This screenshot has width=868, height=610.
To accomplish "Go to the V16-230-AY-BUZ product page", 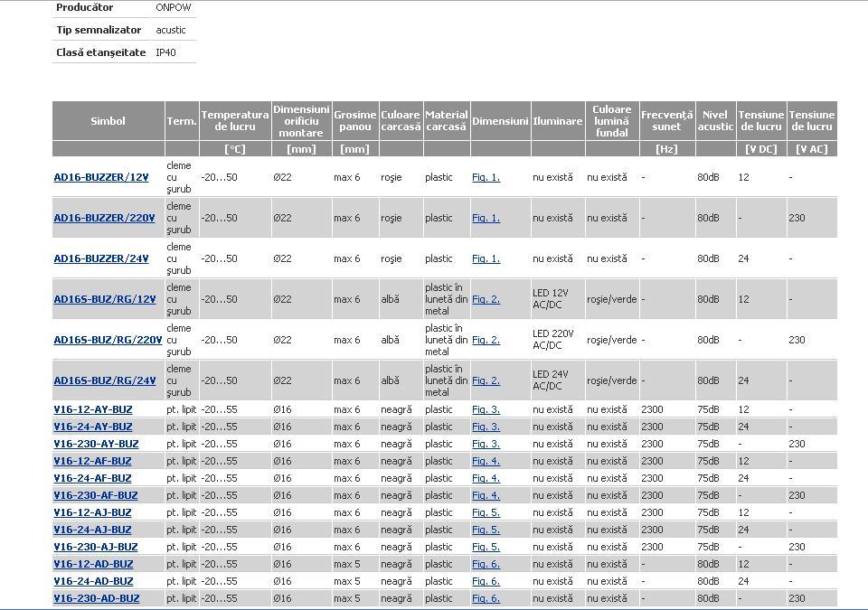I will 97,444.
